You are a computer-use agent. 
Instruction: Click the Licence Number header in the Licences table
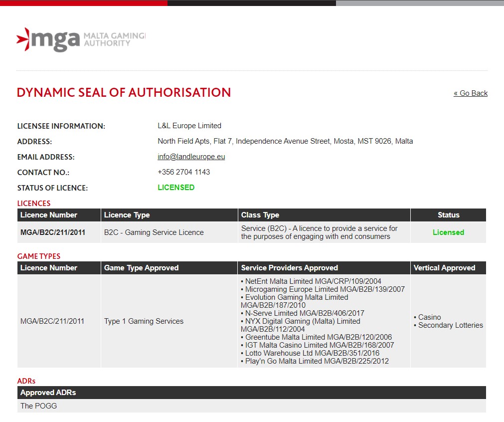click(59, 215)
